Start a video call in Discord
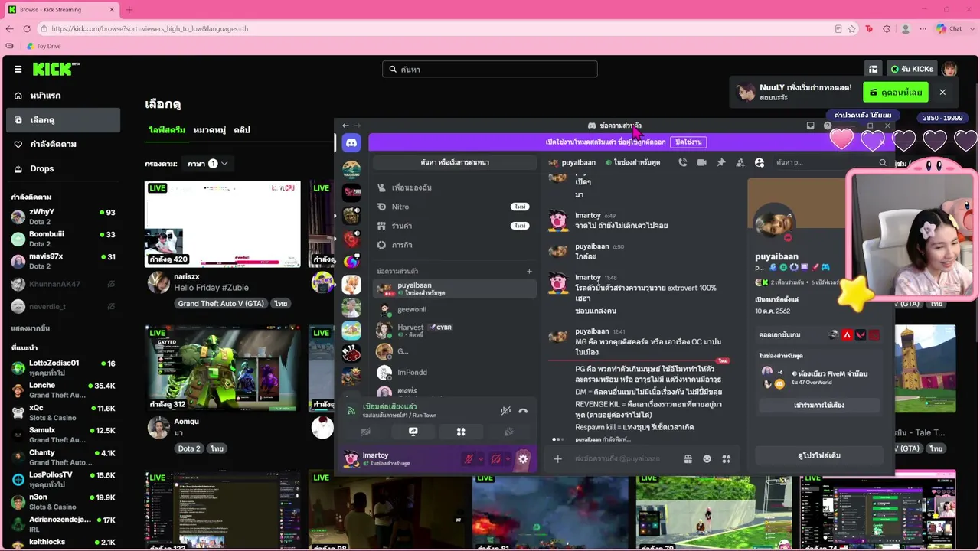Screen dimensions: 980x551 [702, 162]
